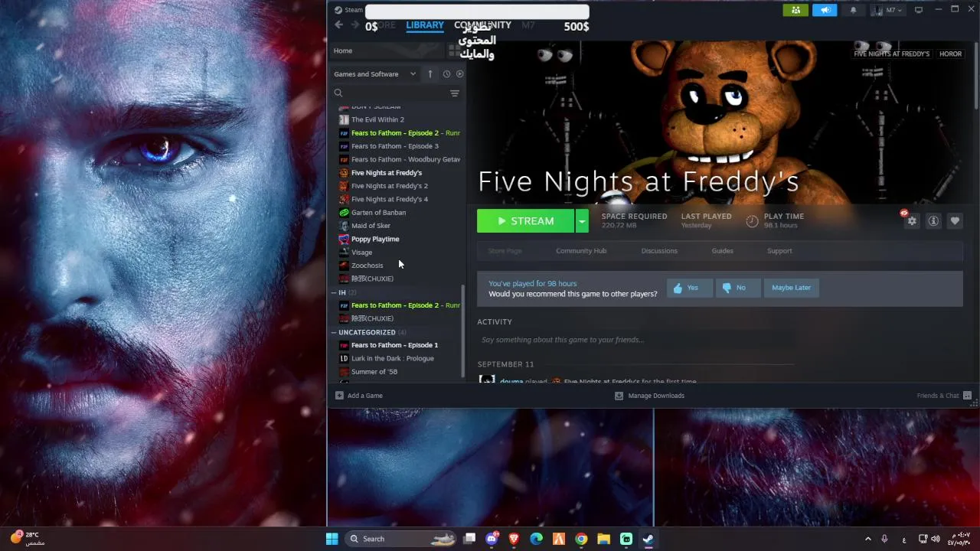Screen dimensions: 980x551
Task: Open the advanced filter settings icon
Action: [455, 93]
